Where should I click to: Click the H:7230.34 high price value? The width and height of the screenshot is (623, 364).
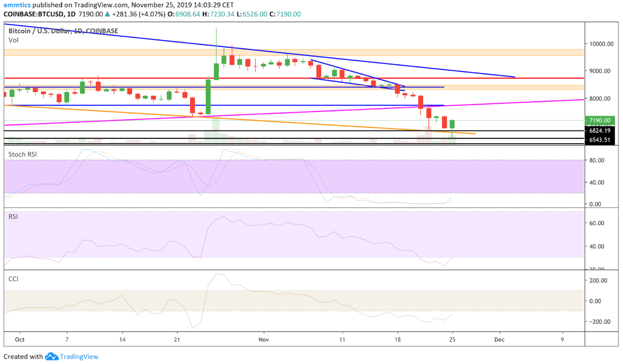pyautogui.click(x=218, y=14)
